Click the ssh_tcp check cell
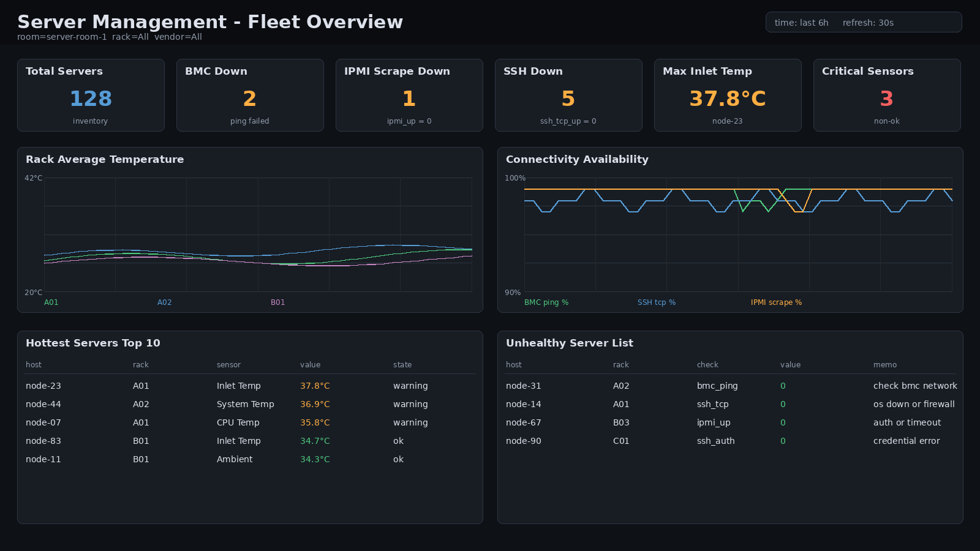 pyautogui.click(x=713, y=405)
